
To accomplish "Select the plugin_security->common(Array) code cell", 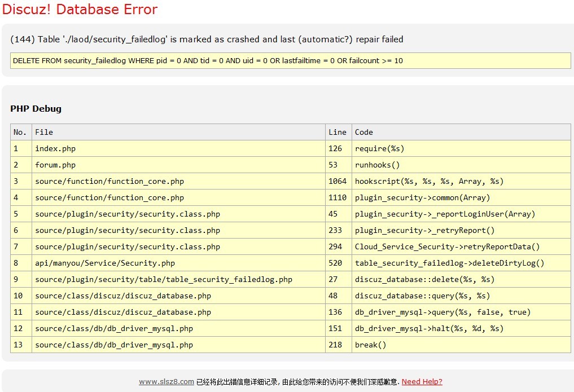I will 461,197.
